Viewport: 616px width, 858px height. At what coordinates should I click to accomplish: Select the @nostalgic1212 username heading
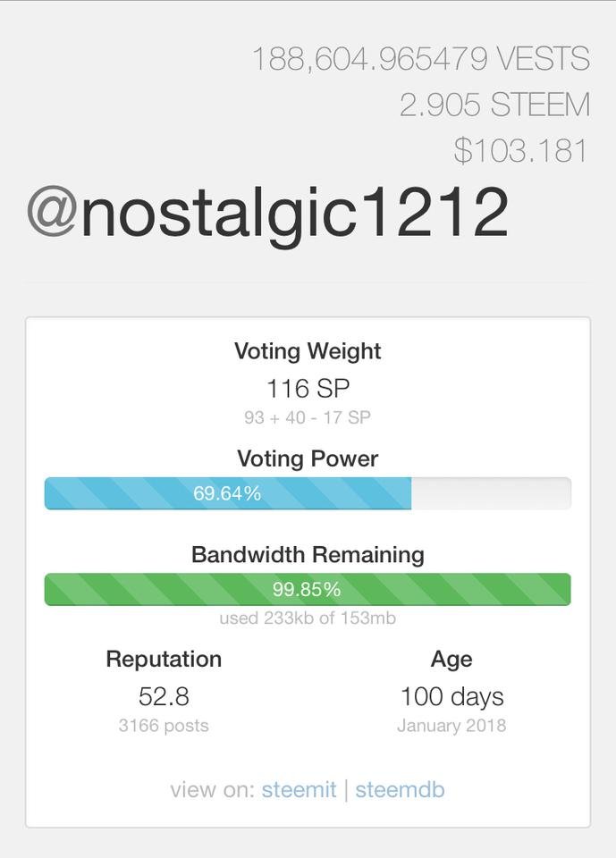268,213
